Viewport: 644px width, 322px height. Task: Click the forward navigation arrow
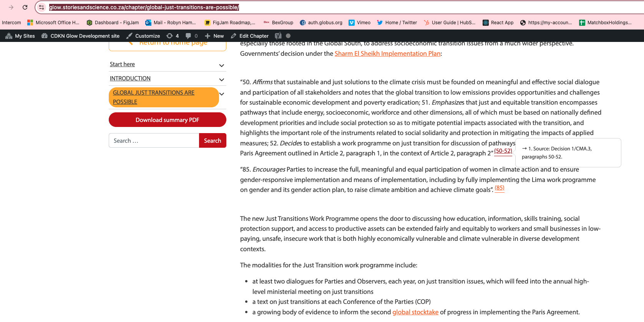11,7
